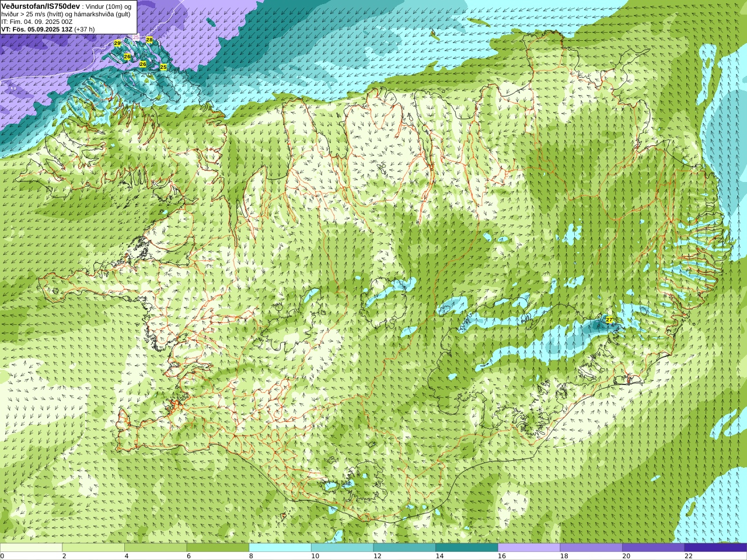The width and height of the screenshot is (747, 560).
Task: Click the legend scale value "22"
Action: point(689,556)
